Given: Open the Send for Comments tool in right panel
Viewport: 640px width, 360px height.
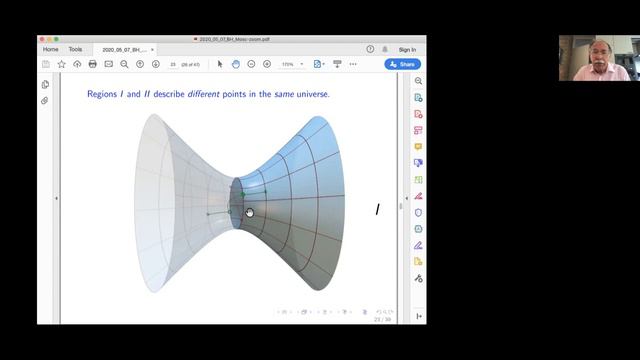Looking at the screenshot, I should click(x=418, y=163).
